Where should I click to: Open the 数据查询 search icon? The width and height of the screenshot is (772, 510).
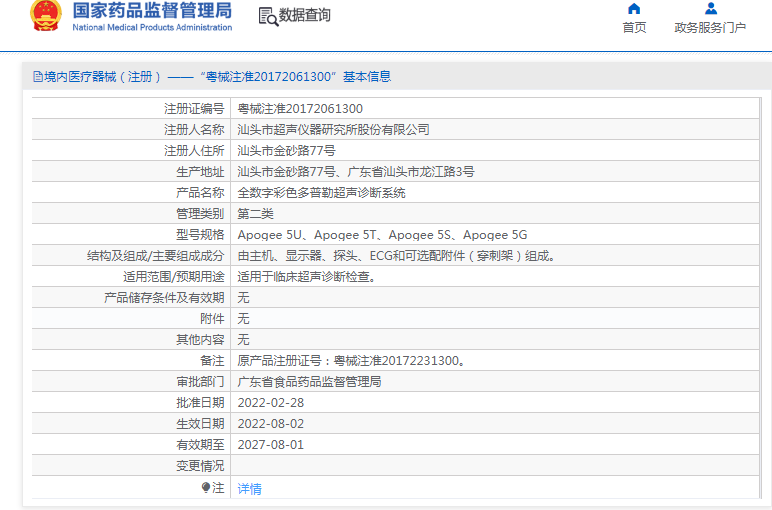point(268,17)
